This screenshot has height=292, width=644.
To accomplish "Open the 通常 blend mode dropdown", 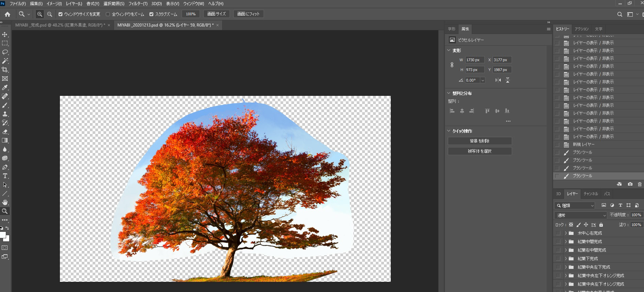I will tap(581, 215).
